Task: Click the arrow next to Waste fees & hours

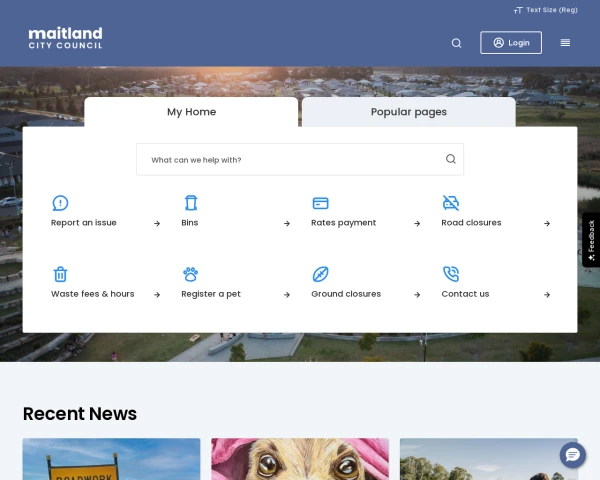Action: (x=157, y=294)
